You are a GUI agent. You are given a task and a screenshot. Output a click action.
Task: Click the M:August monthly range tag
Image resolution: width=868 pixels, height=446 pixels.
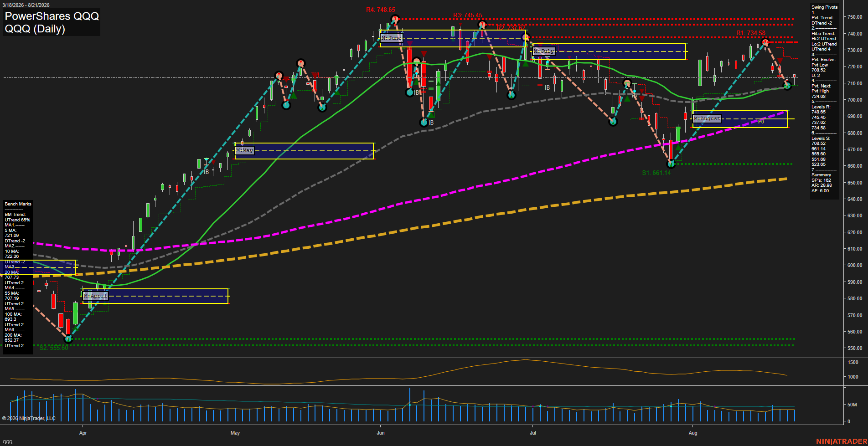tap(707, 118)
